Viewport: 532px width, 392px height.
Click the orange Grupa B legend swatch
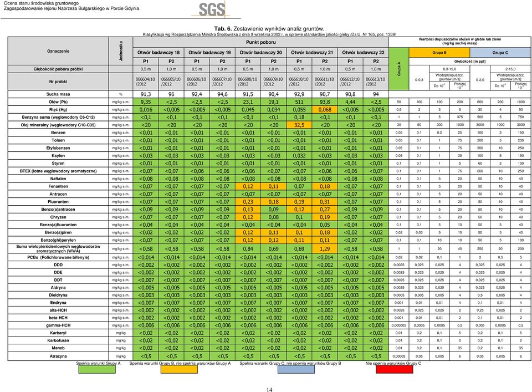[179, 370]
